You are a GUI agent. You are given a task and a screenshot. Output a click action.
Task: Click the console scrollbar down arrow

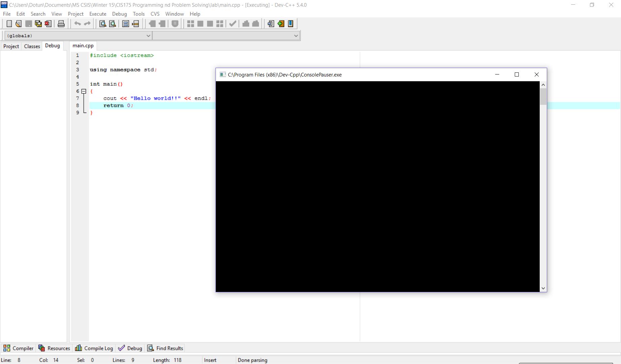pos(543,288)
